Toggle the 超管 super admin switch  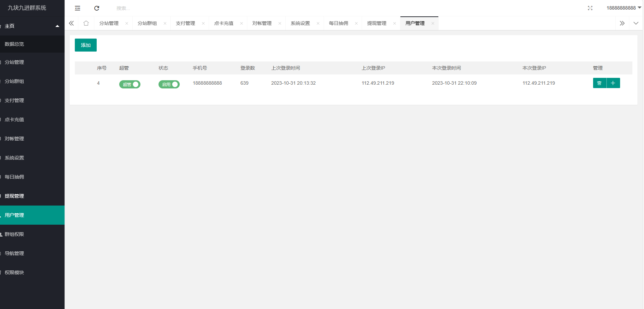tap(130, 84)
